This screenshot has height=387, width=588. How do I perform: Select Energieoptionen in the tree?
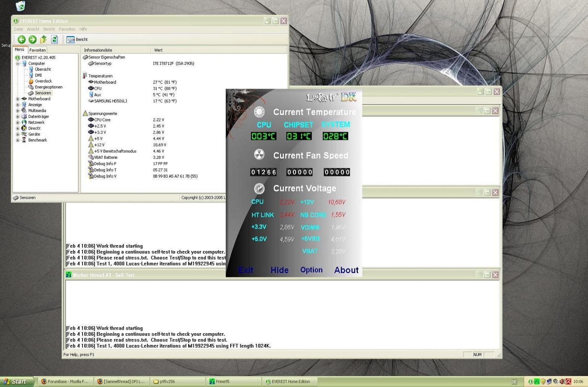point(48,87)
